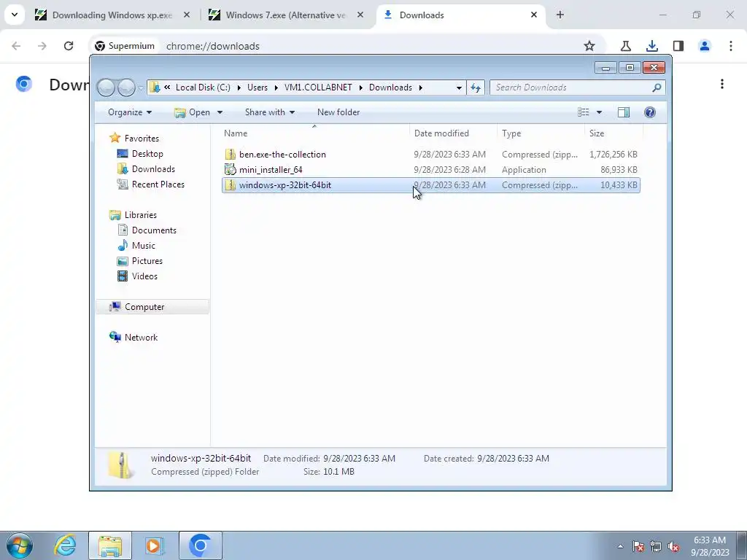Click the New folder button

click(338, 112)
